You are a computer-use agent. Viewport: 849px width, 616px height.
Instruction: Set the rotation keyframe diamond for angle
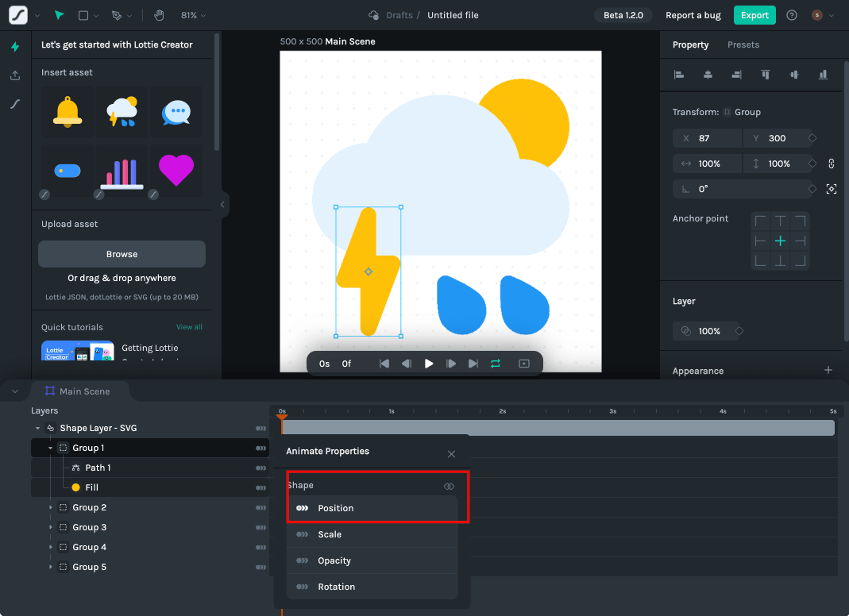click(x=812, y=189)
